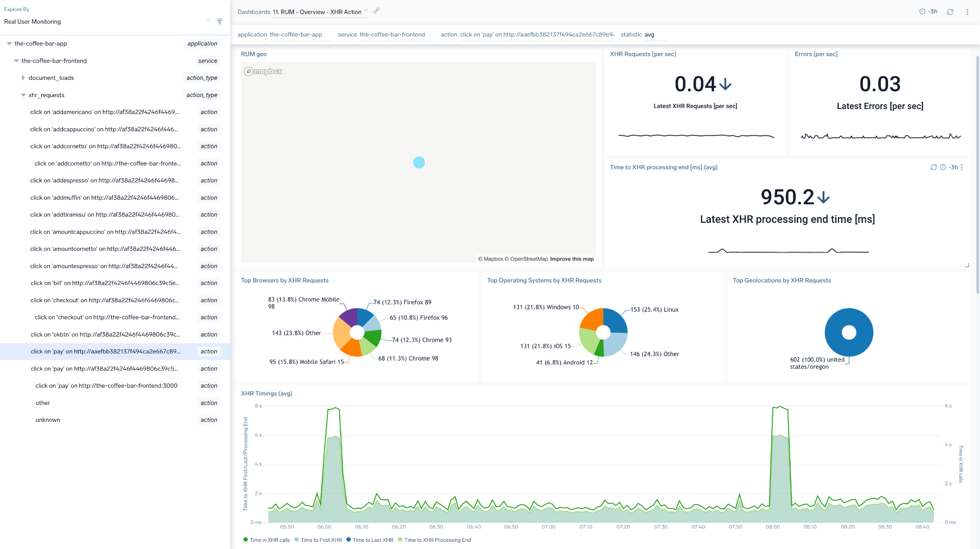
Task: Open the dashboard three-dot options menu
Action: [x=968, y=11]
